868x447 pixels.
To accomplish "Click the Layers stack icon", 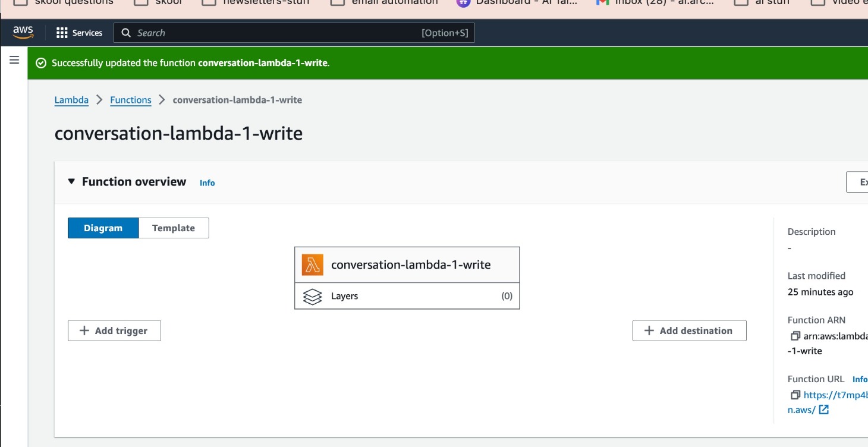I will pos(312,296).
